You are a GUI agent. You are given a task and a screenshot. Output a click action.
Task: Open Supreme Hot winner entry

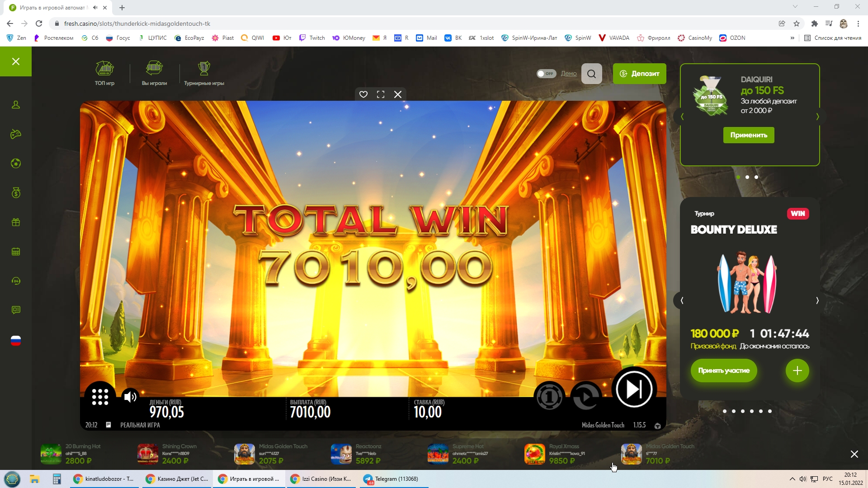[x=459, y=454]
